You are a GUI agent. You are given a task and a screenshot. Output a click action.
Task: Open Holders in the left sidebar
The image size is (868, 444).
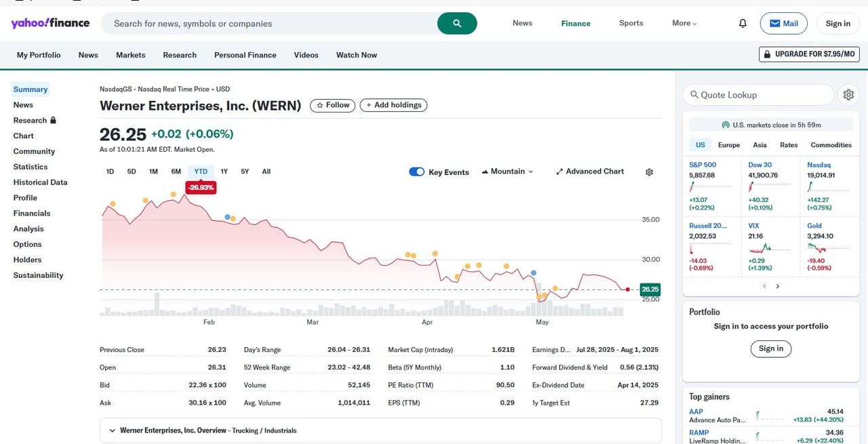click(27, 260)
